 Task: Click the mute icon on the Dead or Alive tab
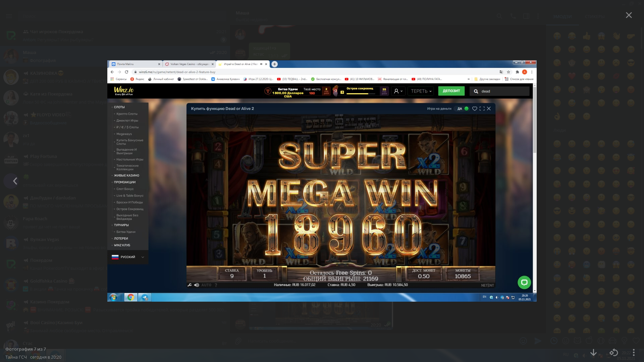[261, 64]
